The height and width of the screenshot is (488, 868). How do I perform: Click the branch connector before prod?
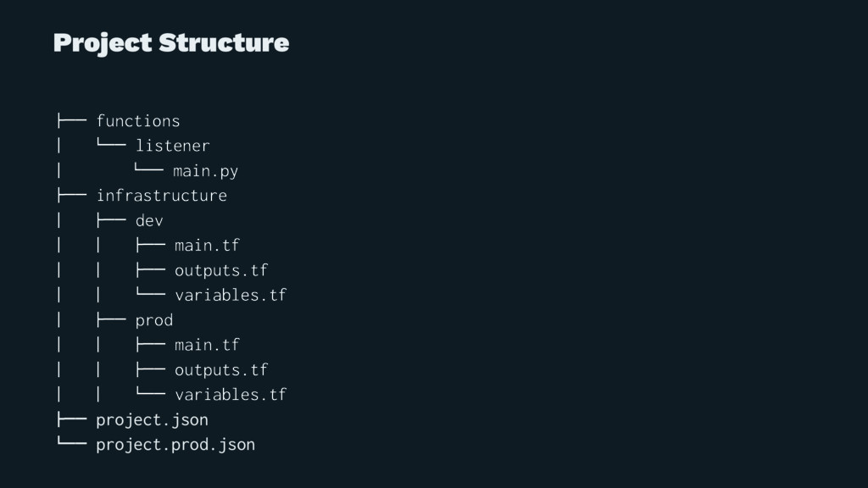coord(111,319)
